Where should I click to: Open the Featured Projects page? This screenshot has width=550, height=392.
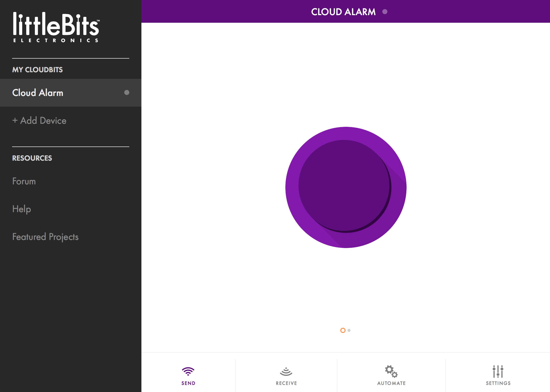click(45, 236)
